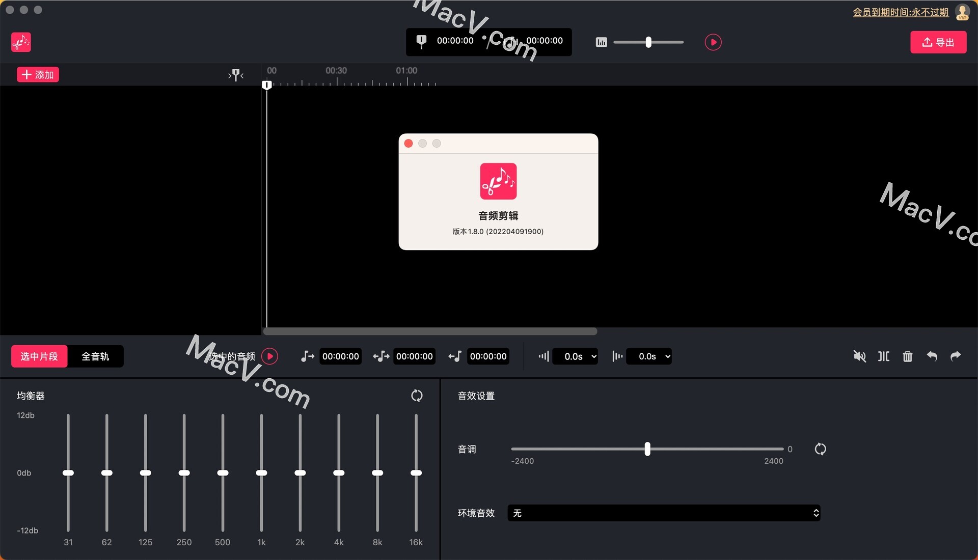
Task: Click the VIP user avatar icon
Action: [962, 12]
